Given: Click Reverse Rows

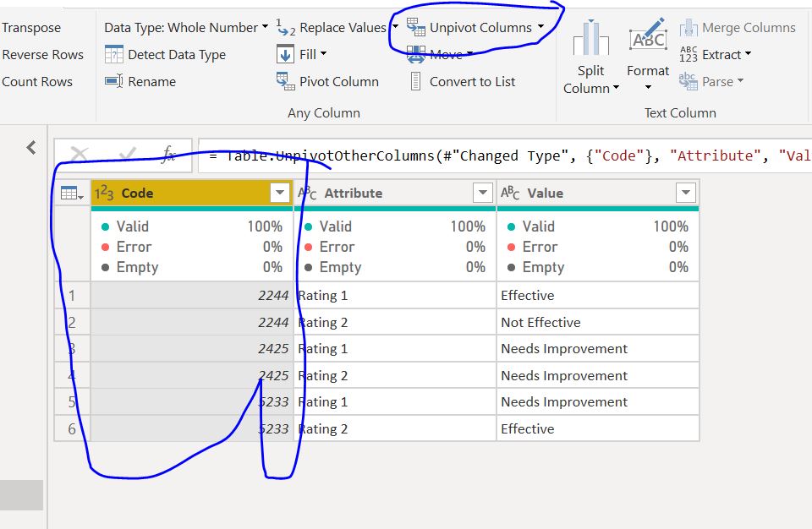Looking at the screenshot, I should (42, 54).
